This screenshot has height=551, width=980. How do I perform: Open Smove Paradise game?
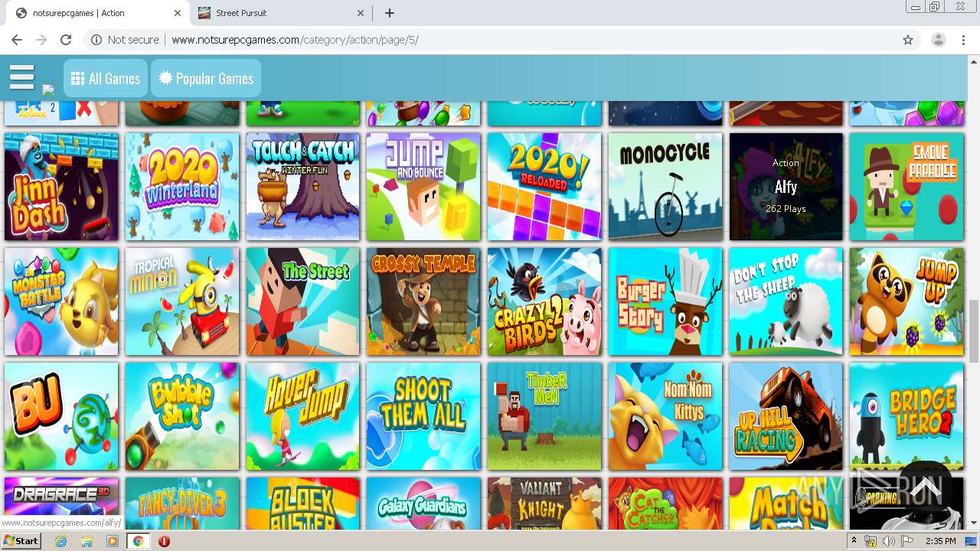point(906,187)
